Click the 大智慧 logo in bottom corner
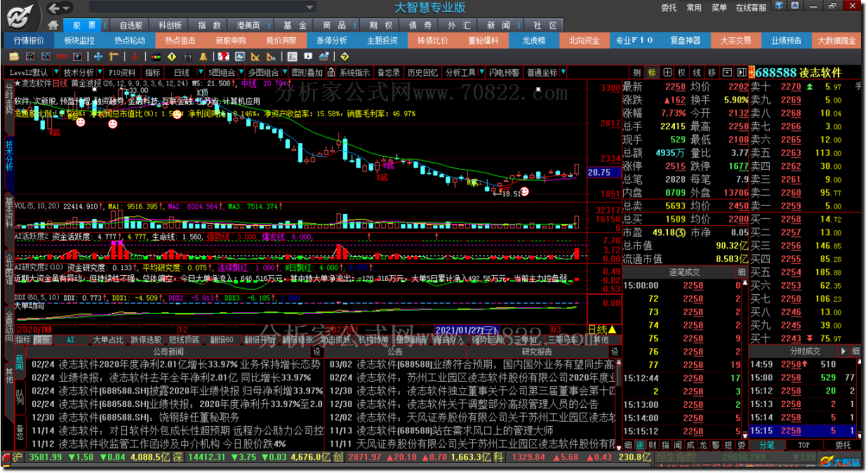This screenshot has width=868, height=473. (841, 462)
